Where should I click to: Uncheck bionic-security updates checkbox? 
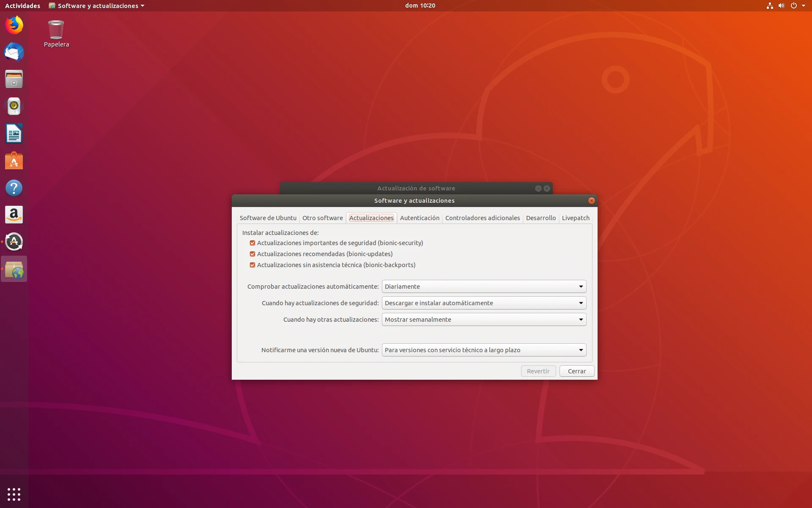(x=252, y=243)
